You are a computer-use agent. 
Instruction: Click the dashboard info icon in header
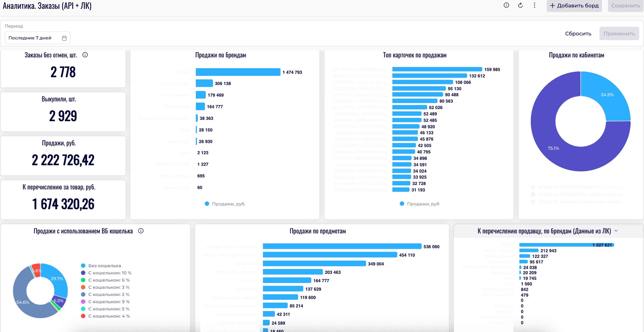coord(506,5)
